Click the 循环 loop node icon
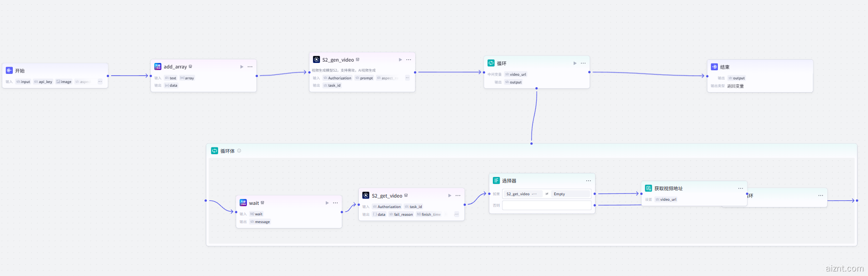This screenshot has width=868, height=276. coord(491,63)
